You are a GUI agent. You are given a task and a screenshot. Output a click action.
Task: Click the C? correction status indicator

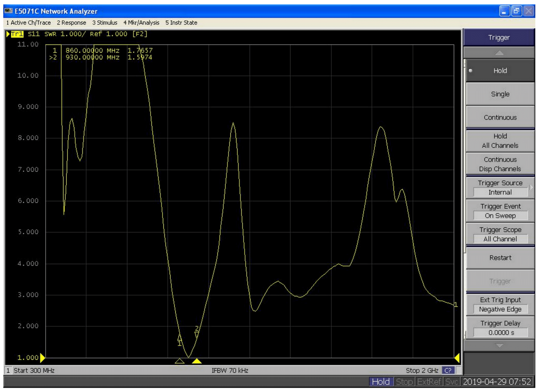click(x=448, y=371)
